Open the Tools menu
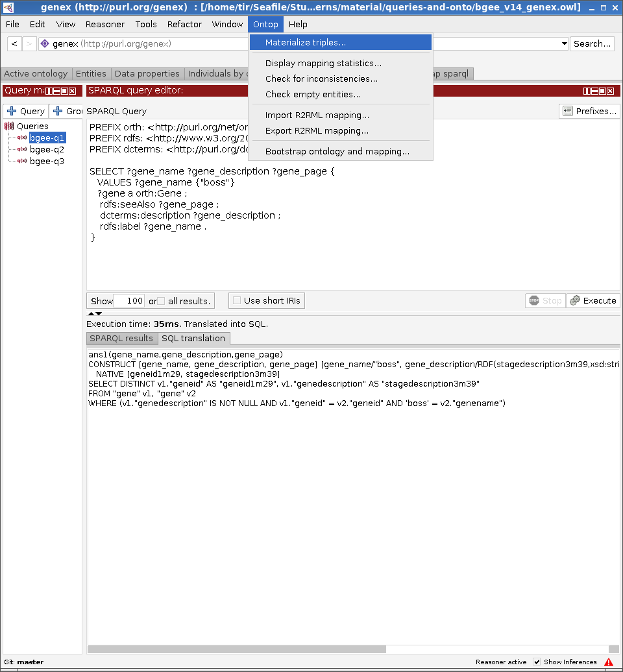 146,25
